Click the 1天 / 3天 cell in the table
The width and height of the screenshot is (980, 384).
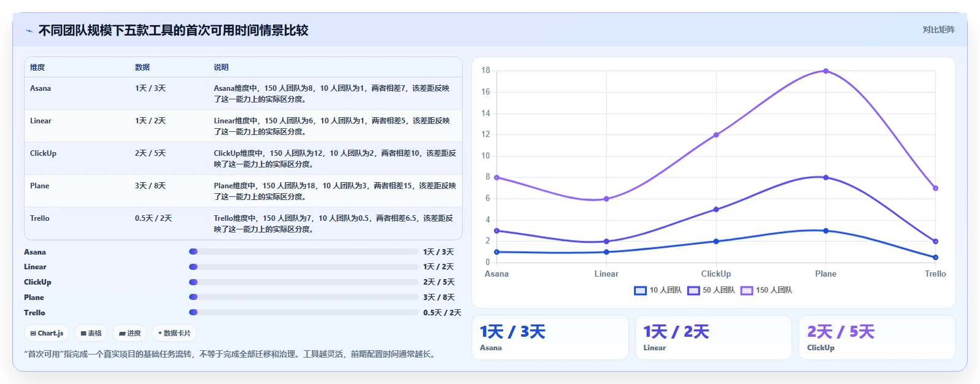coord(150,88)
